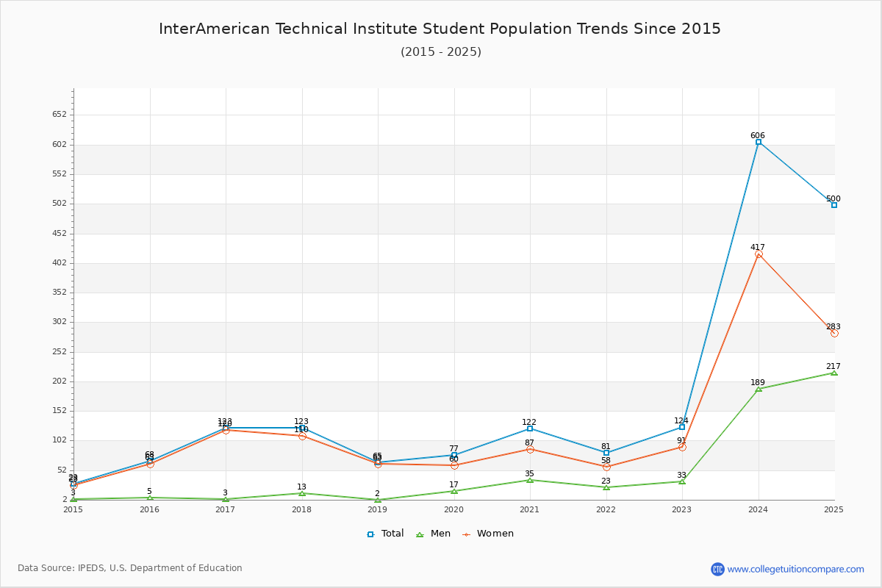Select the 2022 Total data point 81
The height and width of the screenshot is (588, 882).
[x=606, y=453]
